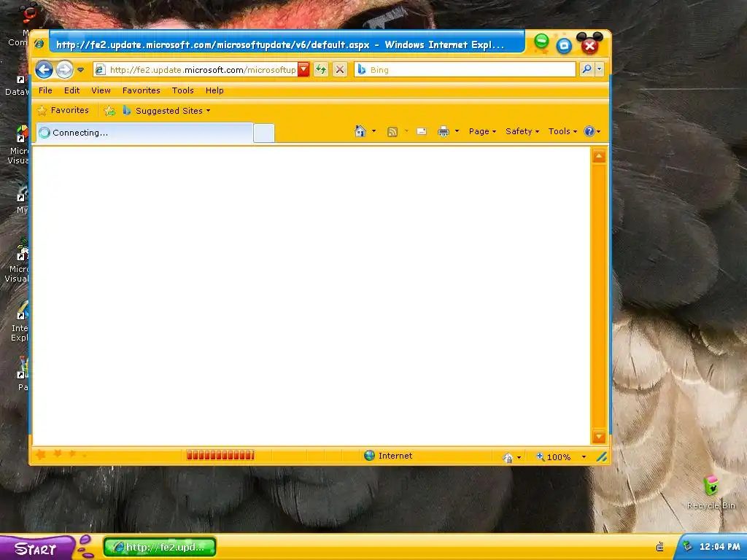
Task: Open the search provider dropdown arrow
Action: pyautogui.click(x=600, y=69)
